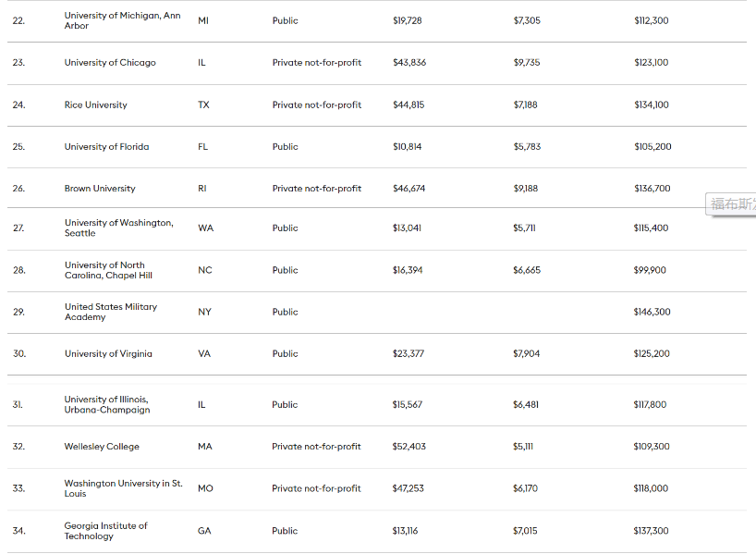Open the University of Michigan, Ann Arbor link

click(x=122, y=20)
